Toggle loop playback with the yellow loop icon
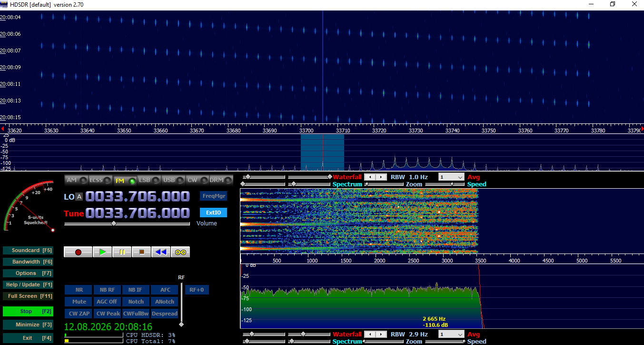The width and height of the screenshot is (644, 345). (180, 252)
